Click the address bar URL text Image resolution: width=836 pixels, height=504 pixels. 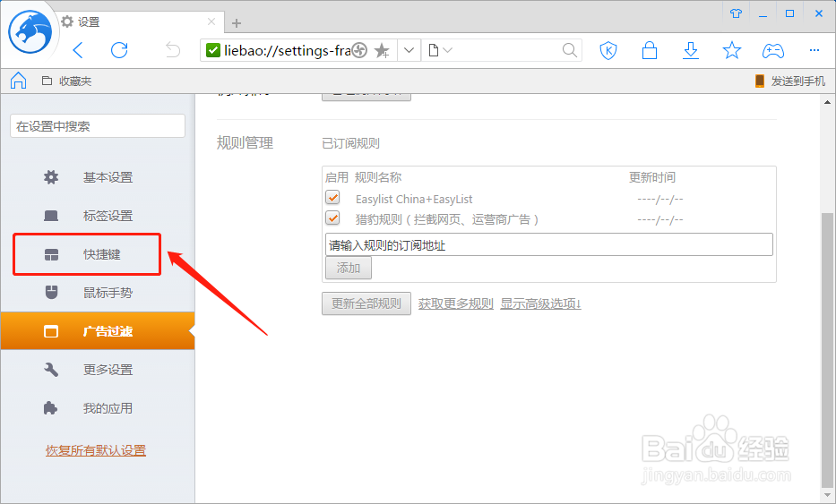tap(287, 51)
